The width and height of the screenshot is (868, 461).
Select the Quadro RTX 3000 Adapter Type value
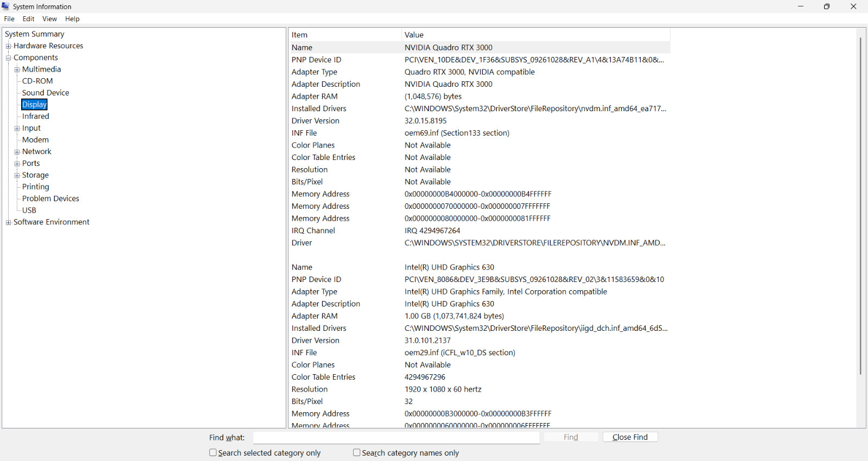pyautogui.click(x=469, y=72)
